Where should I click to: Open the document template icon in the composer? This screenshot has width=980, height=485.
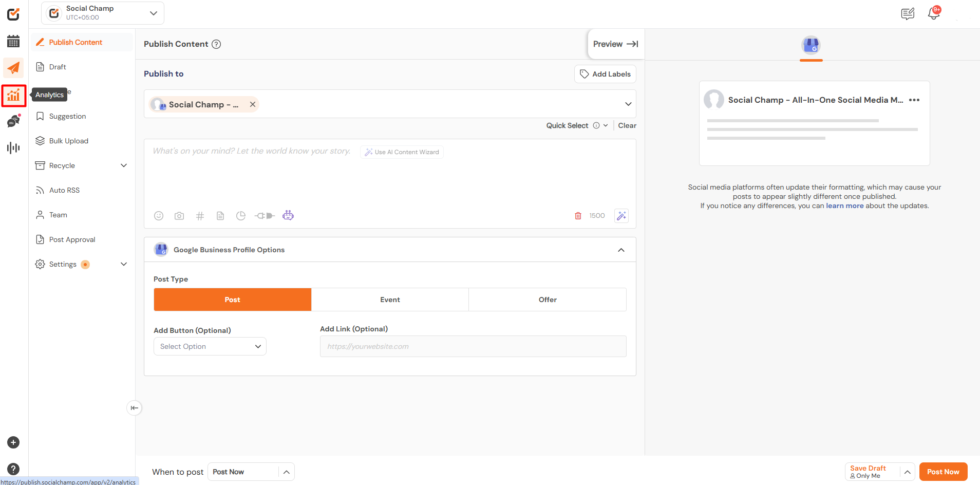(x=220, y=216)
